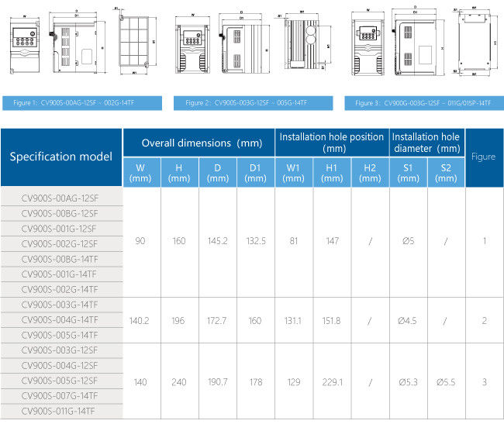Click the Ø5.5 hole diameter cell
The height and width of the screenshot is (424, 504).
[x=446, y=381]
